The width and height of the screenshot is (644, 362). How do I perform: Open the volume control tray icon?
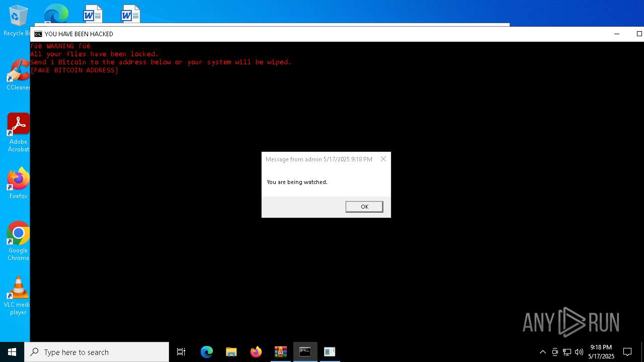pyautogui.click(x=579, y=352)
